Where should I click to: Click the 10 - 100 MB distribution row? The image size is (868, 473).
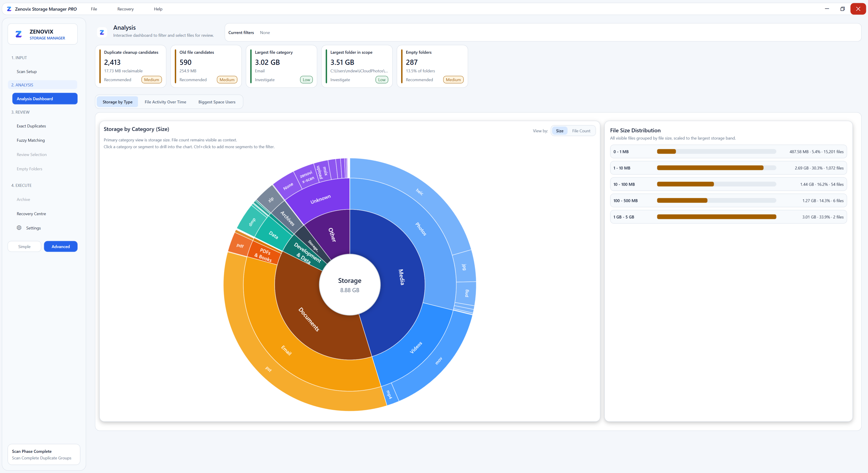click(728, 184)
